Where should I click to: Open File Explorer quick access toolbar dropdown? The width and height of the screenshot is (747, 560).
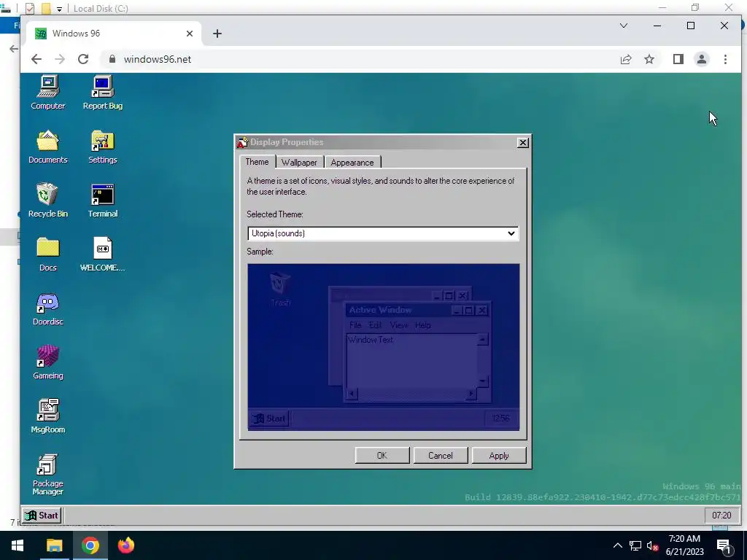(x=59, y=9)
